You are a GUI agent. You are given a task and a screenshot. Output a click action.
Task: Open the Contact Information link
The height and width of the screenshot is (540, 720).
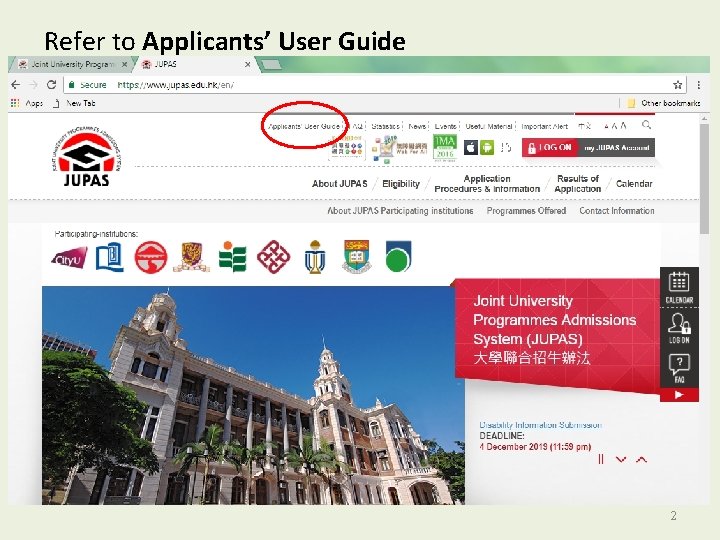617,211
